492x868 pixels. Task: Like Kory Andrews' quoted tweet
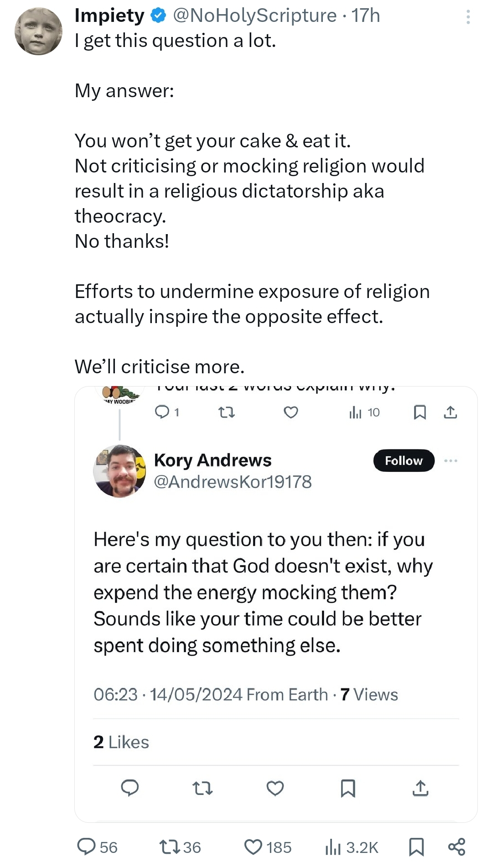click(275, 788)
